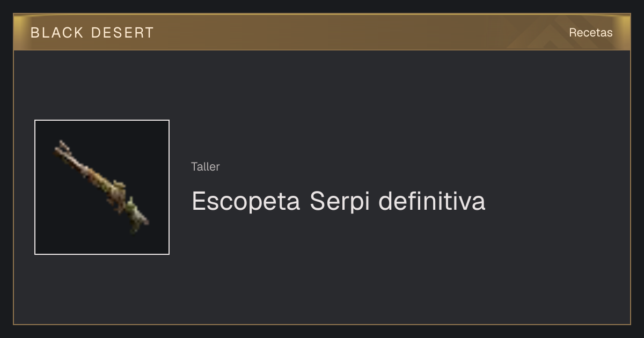The height and width of the screenshot is (338, 644).
Task: Click the word BLACK in the logo
Action: [57, 33]
